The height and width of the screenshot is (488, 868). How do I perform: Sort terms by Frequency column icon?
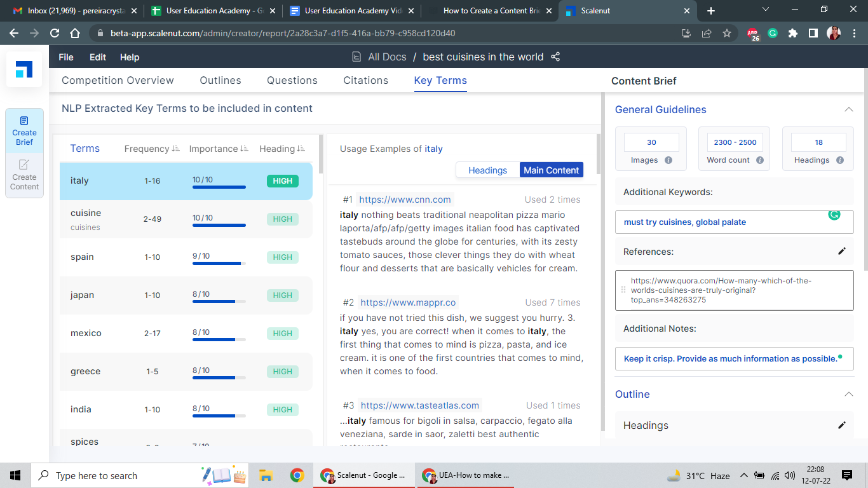click(x=175, y=149)
